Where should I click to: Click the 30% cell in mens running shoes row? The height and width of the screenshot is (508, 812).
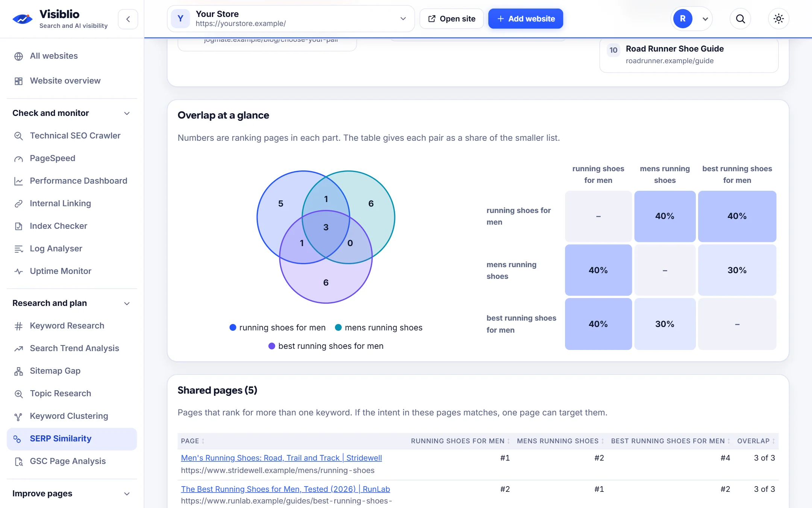click(x=737, y=270)
